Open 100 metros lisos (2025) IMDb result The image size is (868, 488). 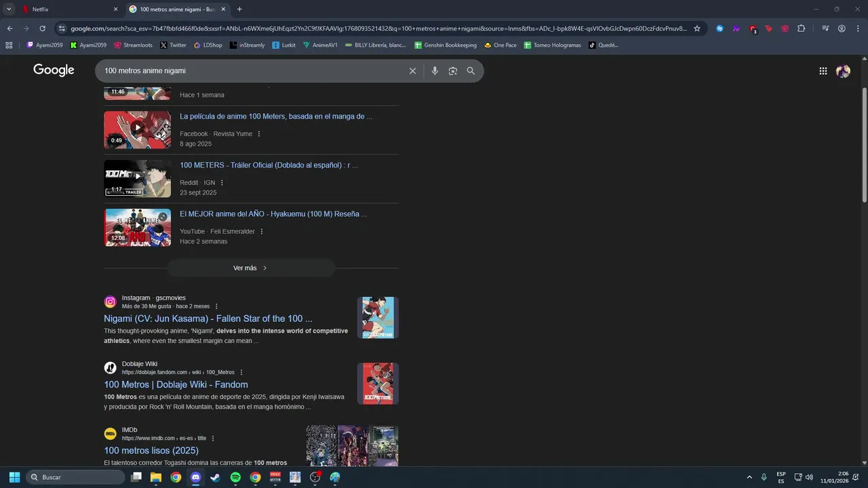coord(151,451)
